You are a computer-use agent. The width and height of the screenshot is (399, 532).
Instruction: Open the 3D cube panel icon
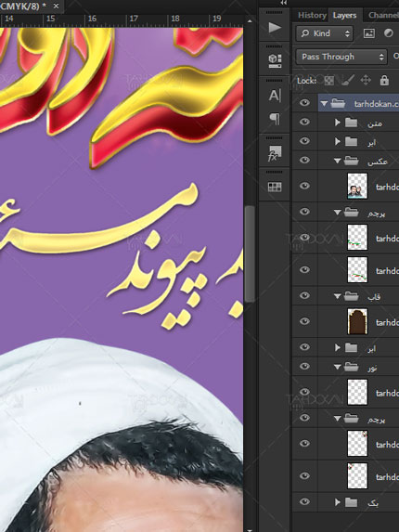coord(275,61)
